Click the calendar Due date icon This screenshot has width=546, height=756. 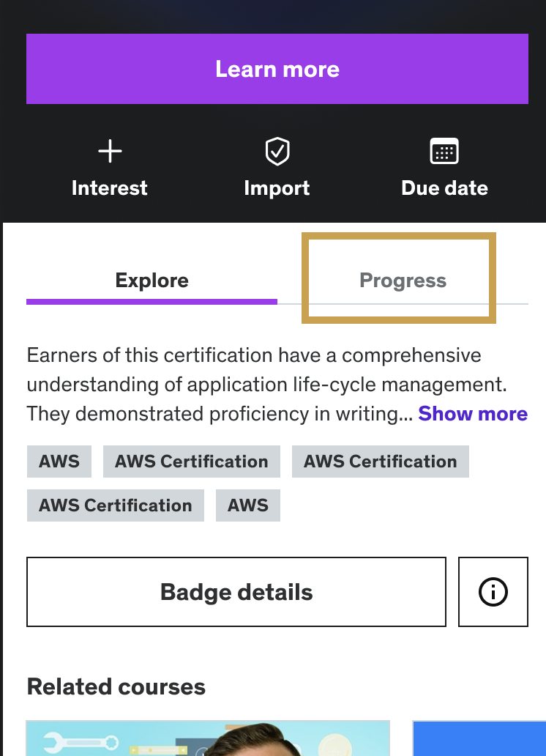444,152
